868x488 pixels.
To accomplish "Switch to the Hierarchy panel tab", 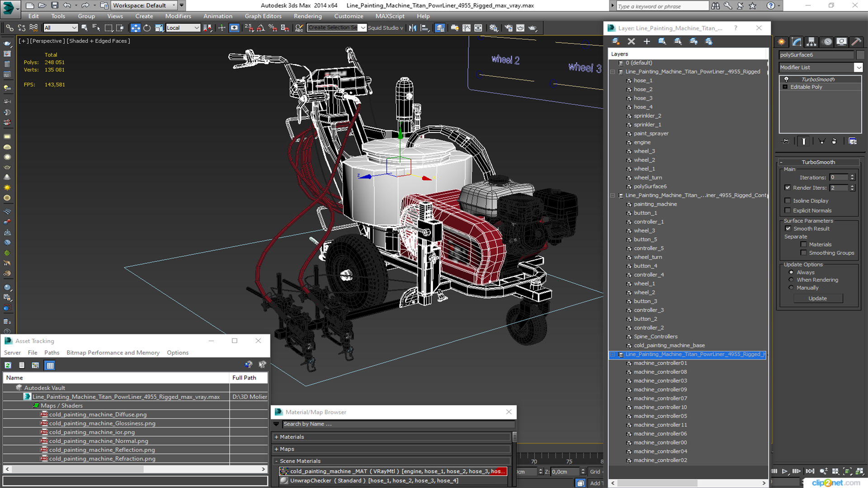I will tap(811, 42).
